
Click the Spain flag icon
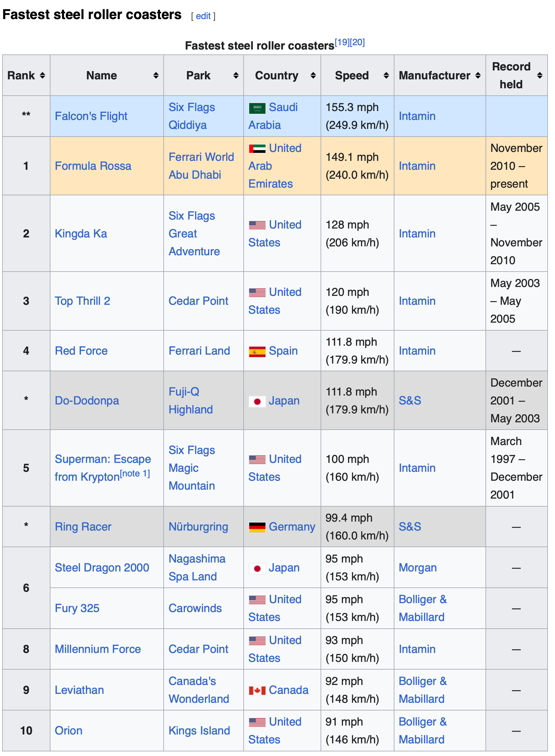[257, 351]
